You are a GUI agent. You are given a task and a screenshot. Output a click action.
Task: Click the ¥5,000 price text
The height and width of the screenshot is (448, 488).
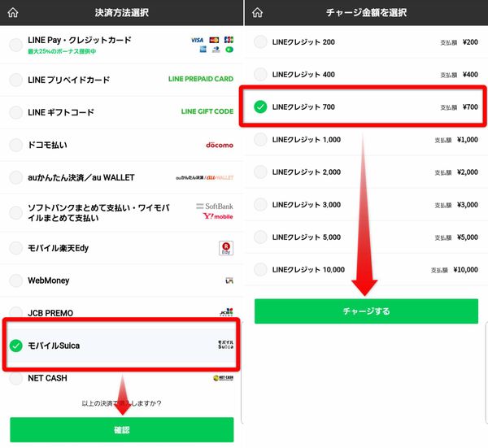tap(468, 237)
